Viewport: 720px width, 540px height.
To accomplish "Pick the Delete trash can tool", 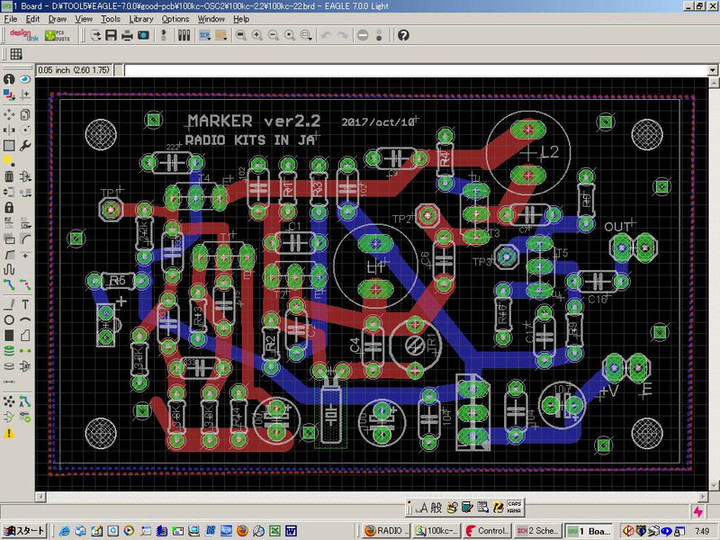I will pyautogui.click(x=9, y=176).
